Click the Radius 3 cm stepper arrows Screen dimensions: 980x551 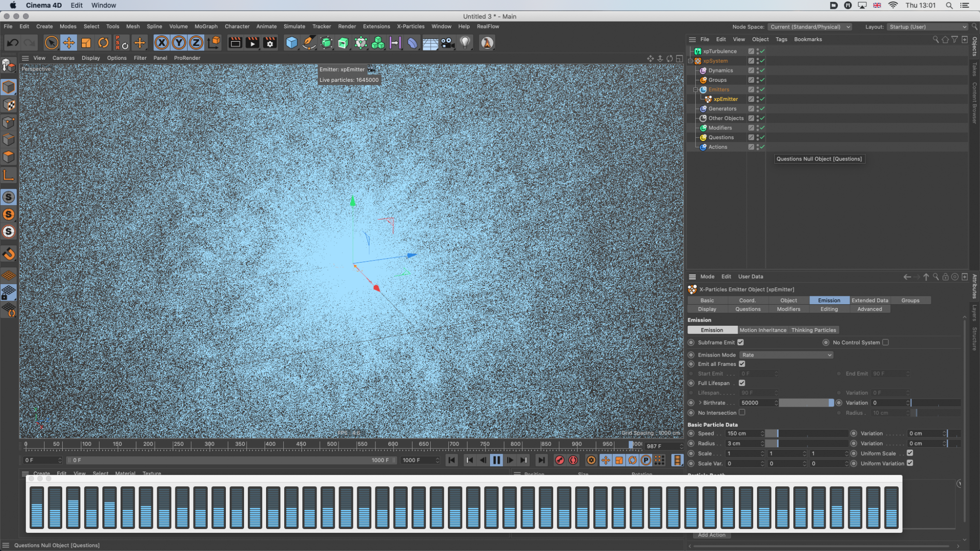click(762, 443)
